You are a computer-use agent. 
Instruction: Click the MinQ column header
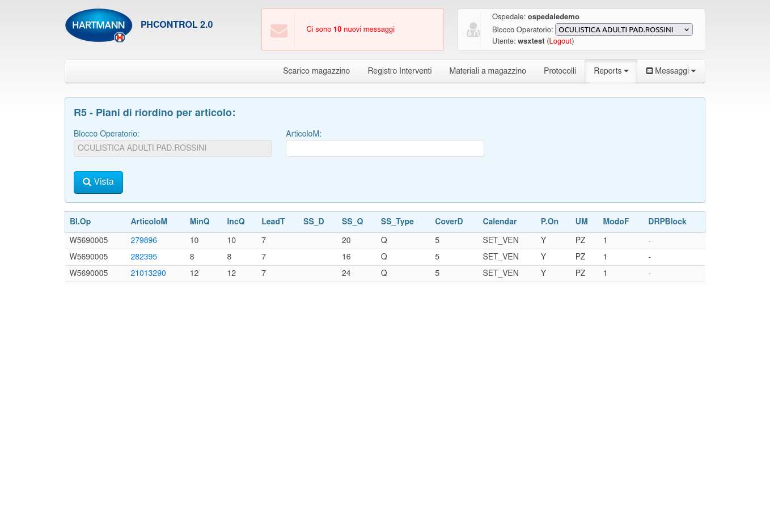[x=200, y=222]
